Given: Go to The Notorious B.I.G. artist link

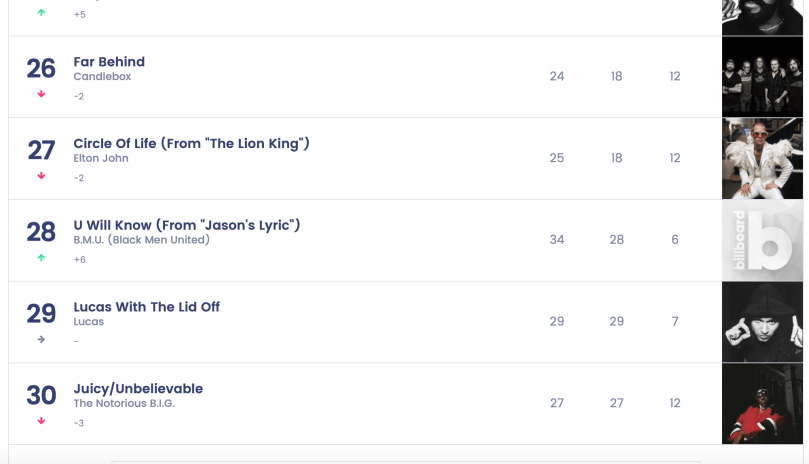Looking at the screenshot, I should pos(124,403).
